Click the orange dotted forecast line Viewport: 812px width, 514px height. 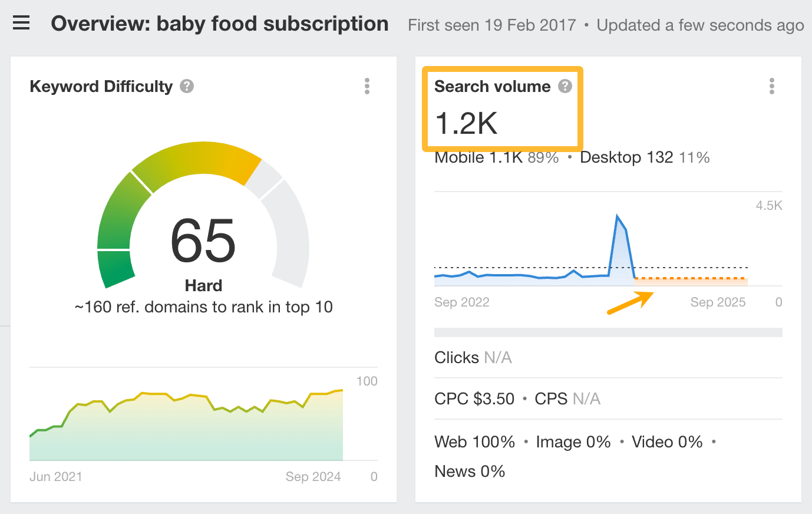(x=689, y=278)
